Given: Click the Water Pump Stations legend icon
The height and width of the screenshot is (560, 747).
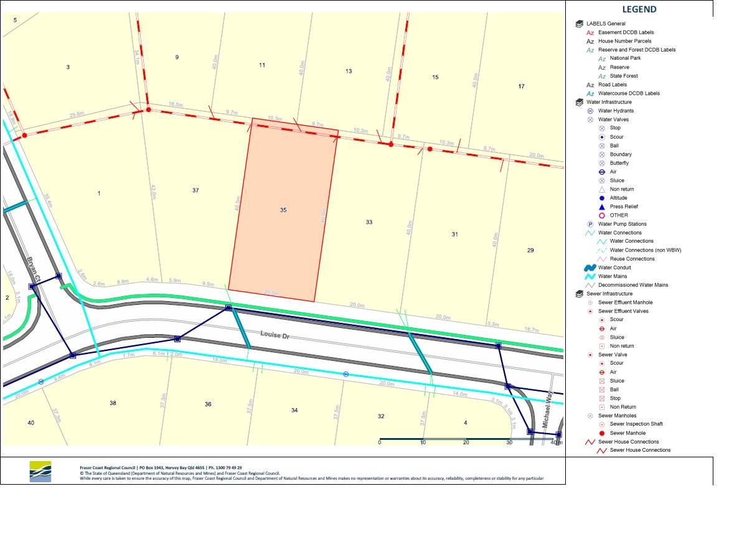Looking at the screenshot, I should pos(590,224).
